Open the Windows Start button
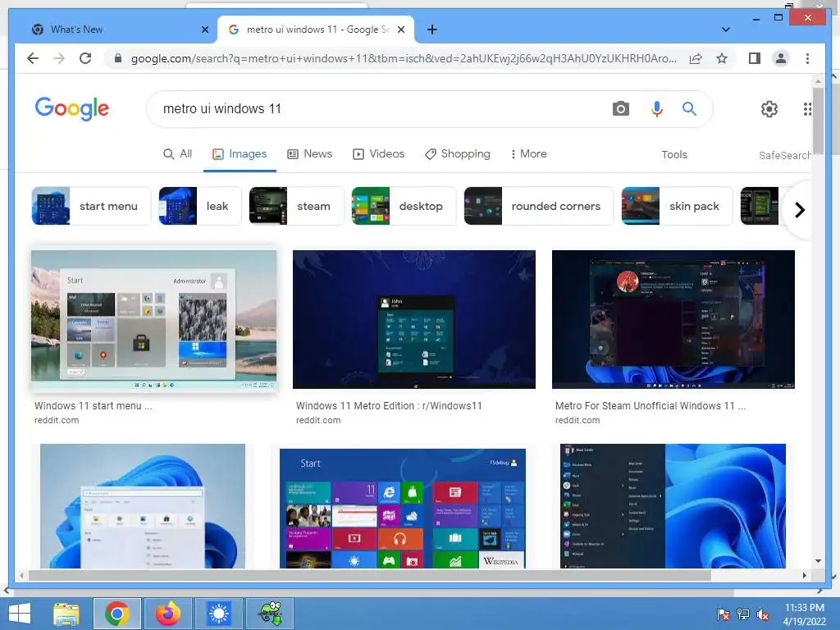 coord(20,614)
